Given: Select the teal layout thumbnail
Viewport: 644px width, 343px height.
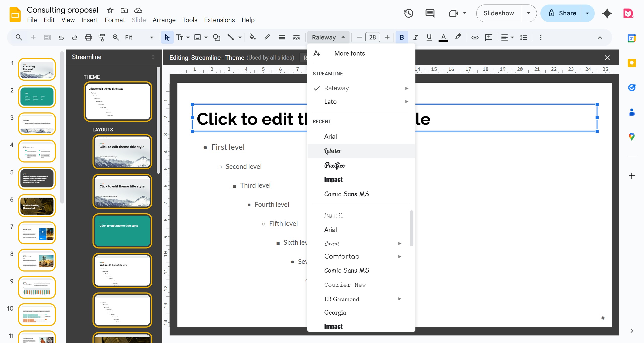Looking at the screenshot, I should pyautogui.click(x=122, y=231).
